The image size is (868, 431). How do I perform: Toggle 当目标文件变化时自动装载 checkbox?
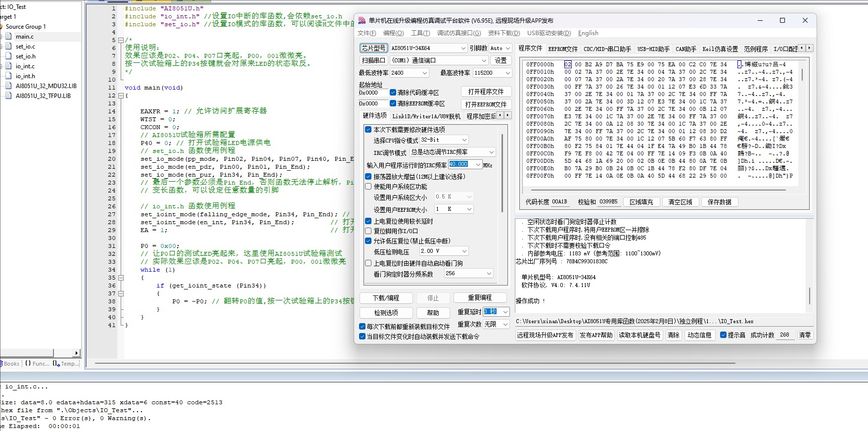click(362, 336)
